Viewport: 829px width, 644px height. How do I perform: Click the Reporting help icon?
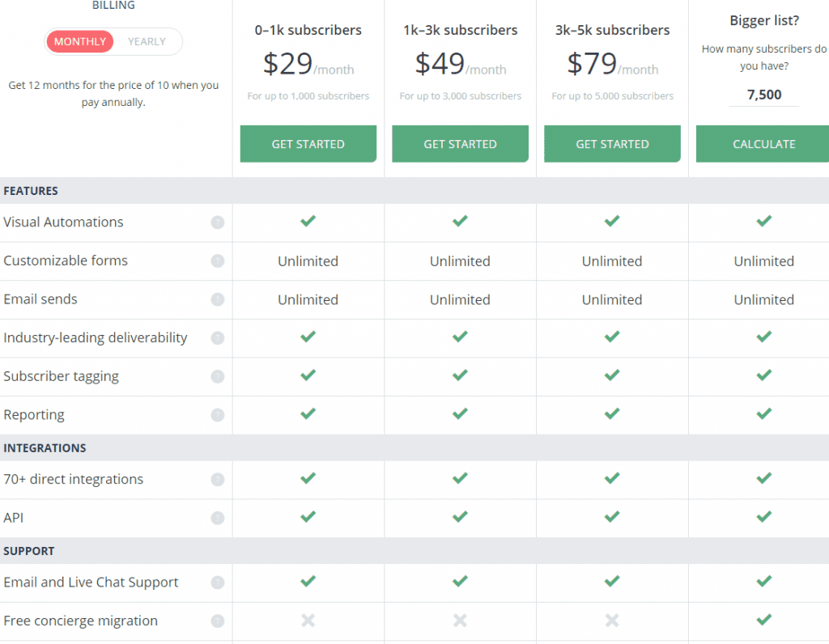(x=217, y=415)
